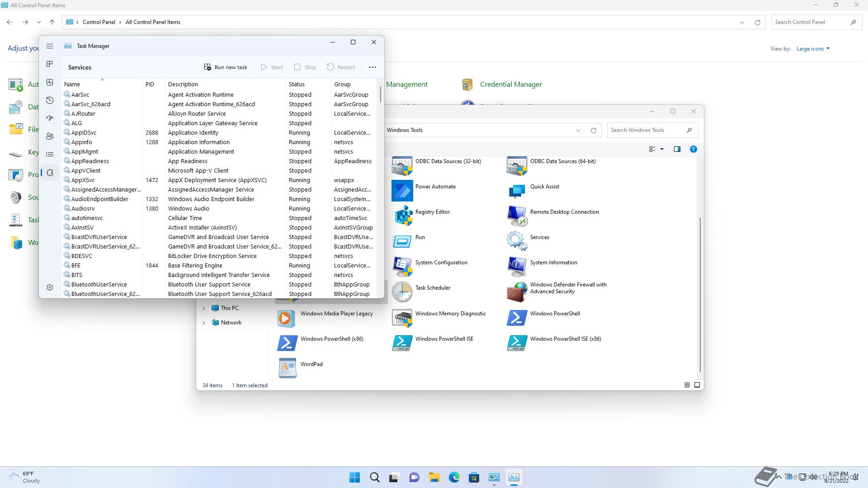868x488 pixels.
Task: Sort services by PID column header
Action: tap(154, 84)
